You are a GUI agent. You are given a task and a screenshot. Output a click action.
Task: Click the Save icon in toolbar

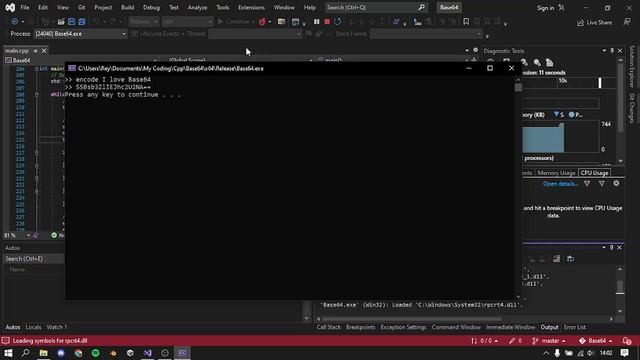point(71,22)
